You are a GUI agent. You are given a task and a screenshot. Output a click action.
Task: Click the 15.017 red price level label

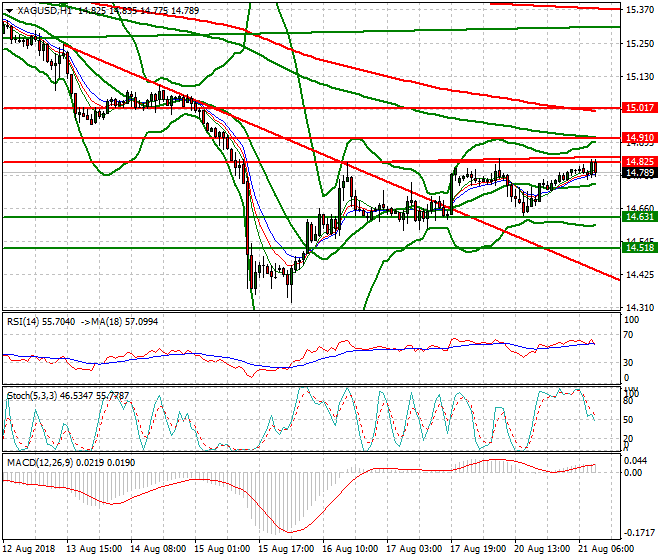click(x=640, y=108)
